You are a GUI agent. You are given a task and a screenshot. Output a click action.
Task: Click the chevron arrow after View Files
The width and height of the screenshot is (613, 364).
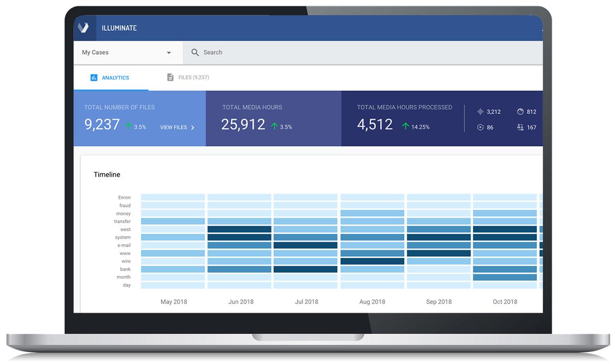tap(193, 127)
